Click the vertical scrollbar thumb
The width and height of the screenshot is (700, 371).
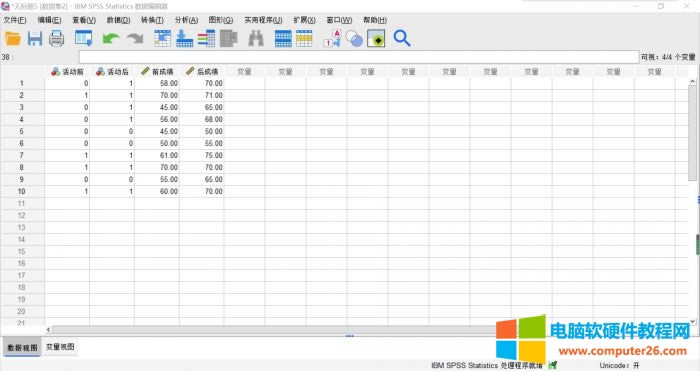pos(692,133)
